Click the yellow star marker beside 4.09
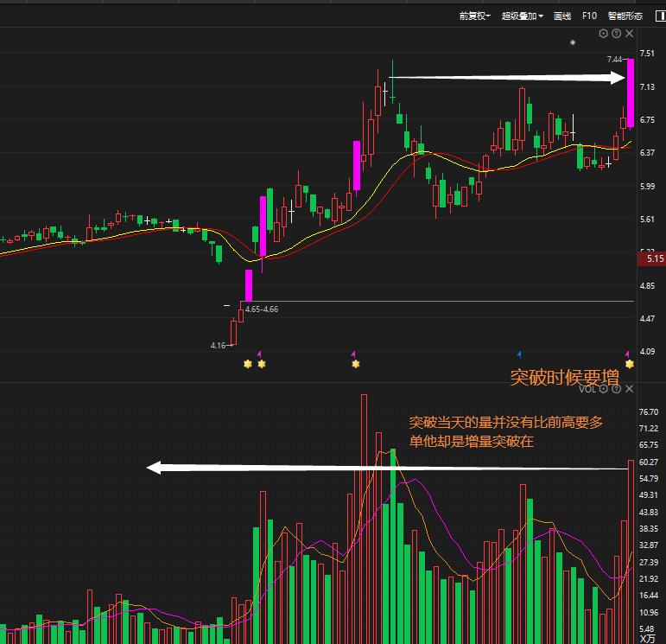This screenshot has width=666, height=644. click(x=630, y=364)
